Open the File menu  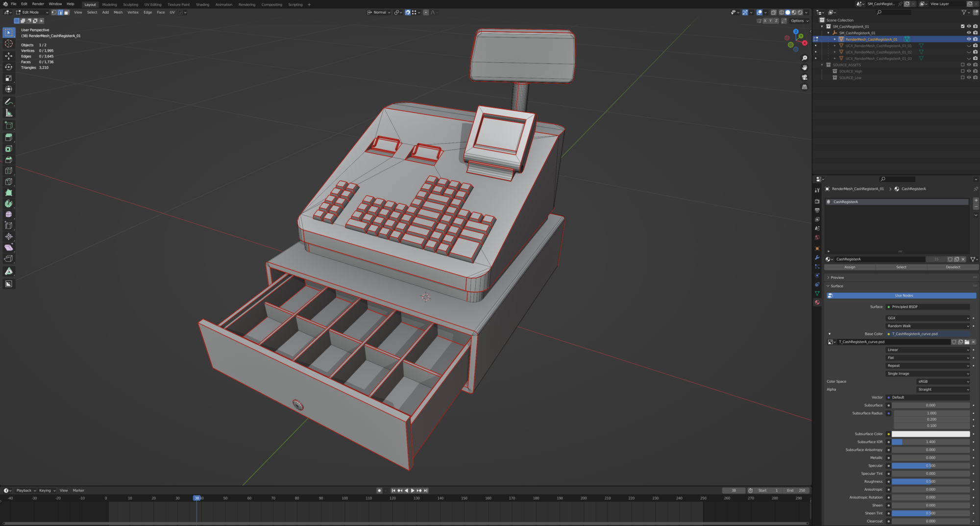(14, 4)
